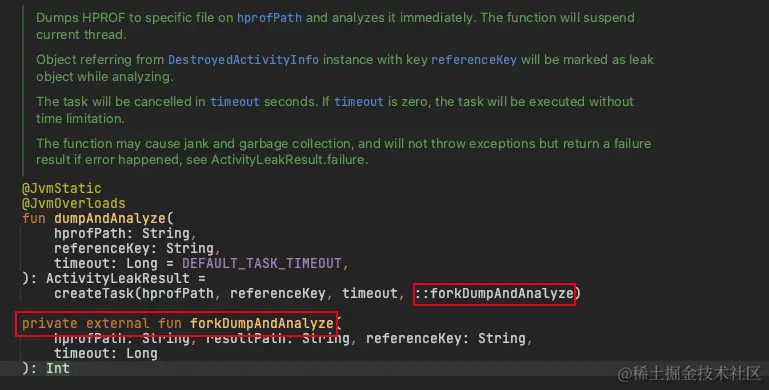Click 'referenceKey: String,' in forkDumpAndAnalyze

click(449, 338)
